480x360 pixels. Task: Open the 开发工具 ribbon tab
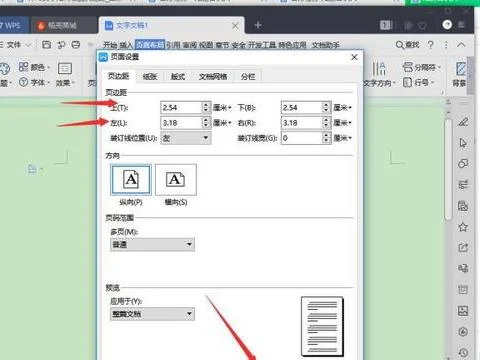262,45
